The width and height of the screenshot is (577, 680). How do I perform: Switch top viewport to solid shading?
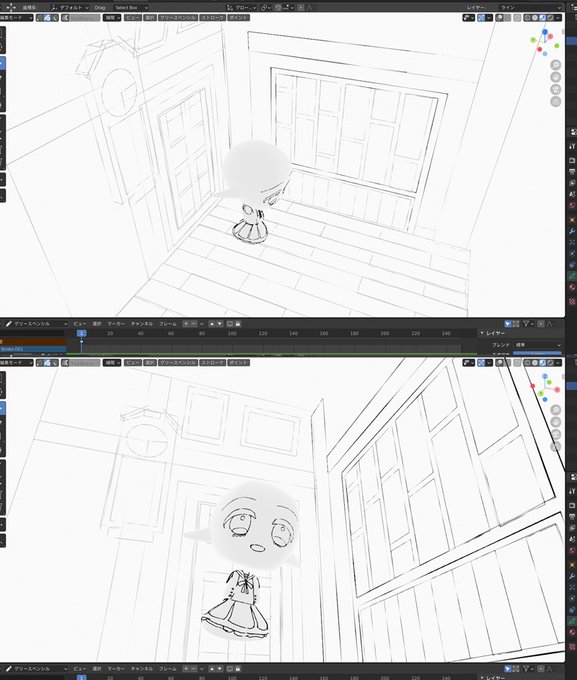pyautogui.click(x=535, y=18)
